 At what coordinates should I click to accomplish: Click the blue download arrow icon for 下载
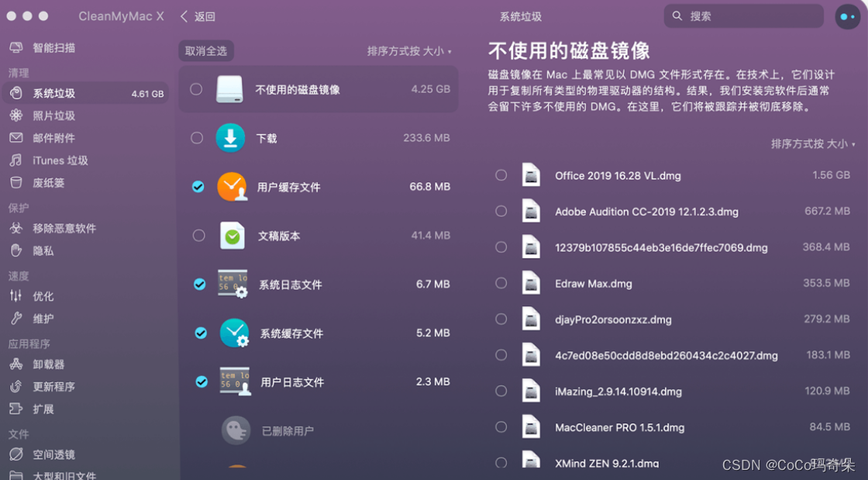tap(230, 138)
